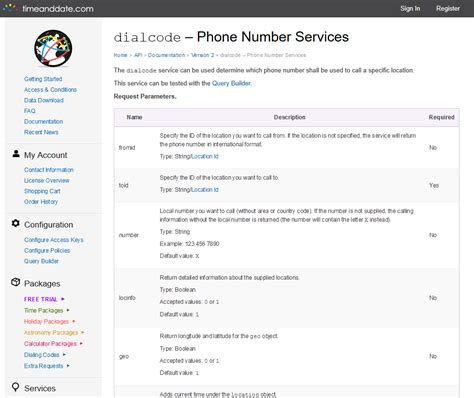The width and height of the screenshot is (474, 398).
Task: Expand the Time Packages arrow
Action: [x=68, y=310]
